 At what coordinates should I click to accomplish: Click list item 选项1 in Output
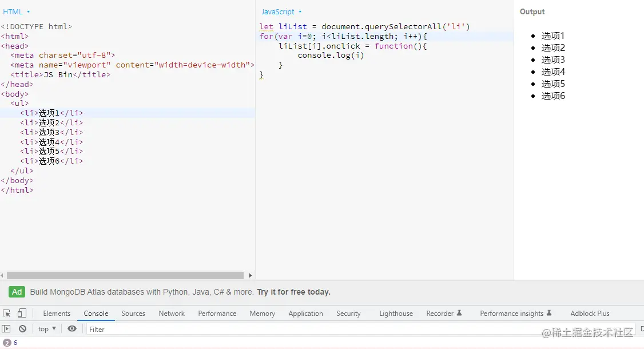(x=553, y=36)
